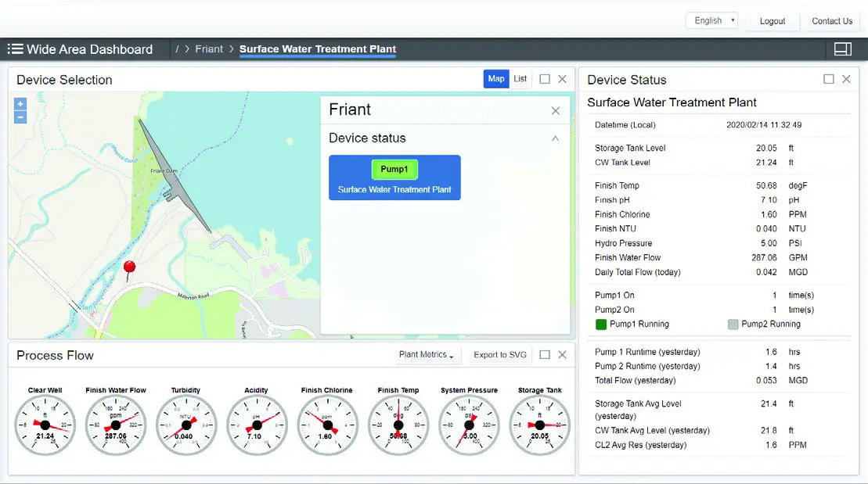This screenshot has width=868, height=484.
Task: Select the Finish Chlorine gauge
Action: pos(328,425)
